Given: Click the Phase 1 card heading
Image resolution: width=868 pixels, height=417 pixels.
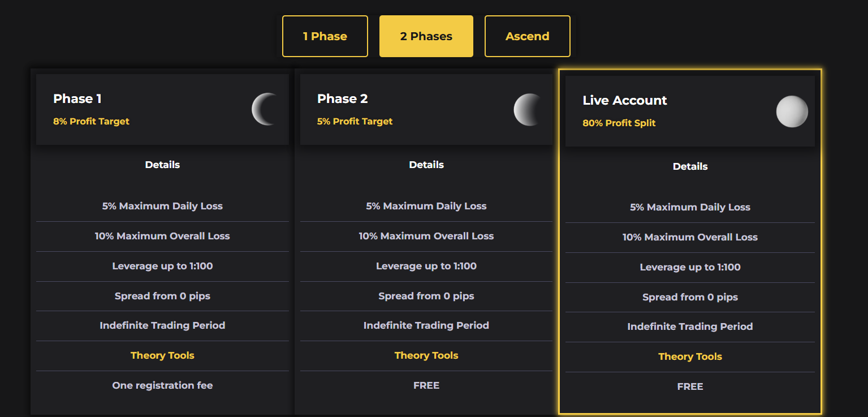Looking at the screenshot, I should pos(77,98).
